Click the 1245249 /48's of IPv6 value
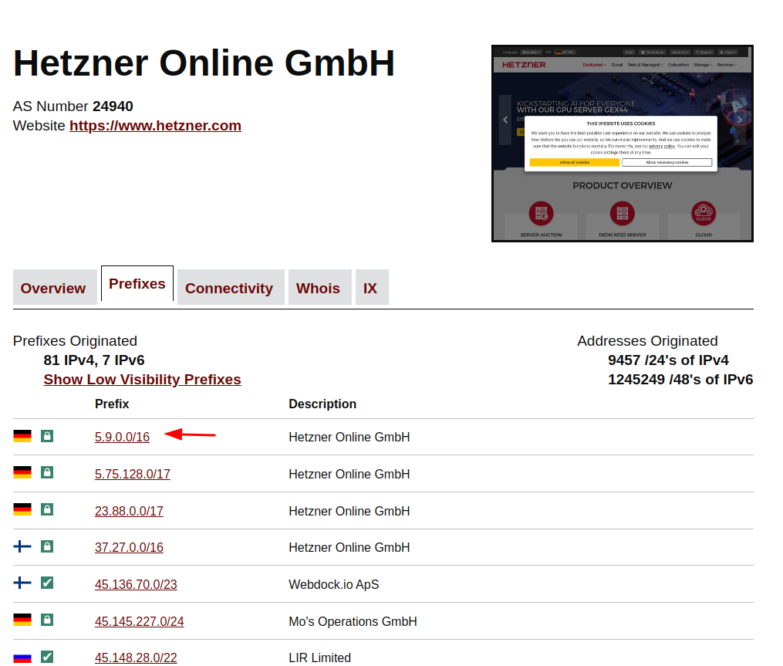 (680, 379)
